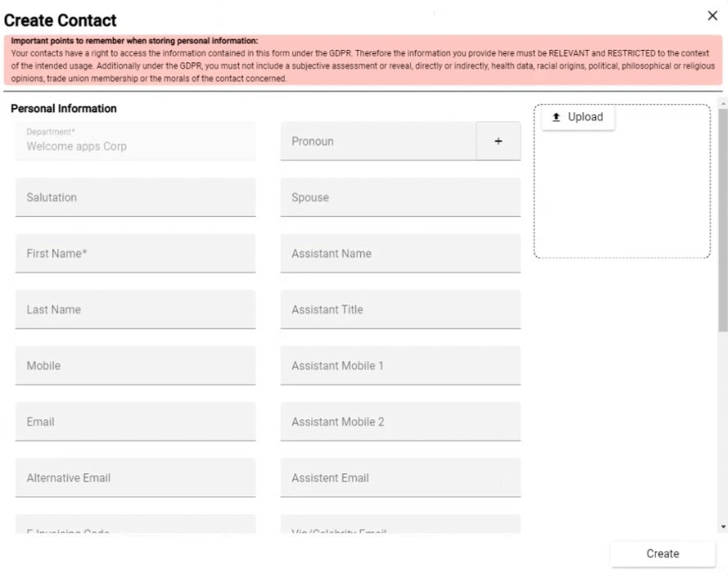Image resolution: width=728 pixels, height=575 pixels.
Task: Focus the Mobile input field
Action: click(x=136, y=365)
